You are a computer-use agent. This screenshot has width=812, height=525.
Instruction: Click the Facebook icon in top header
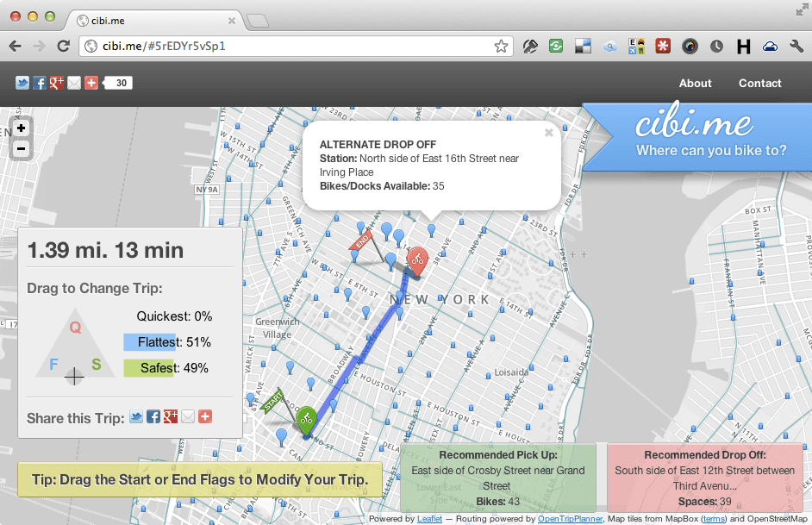[40, 83]
